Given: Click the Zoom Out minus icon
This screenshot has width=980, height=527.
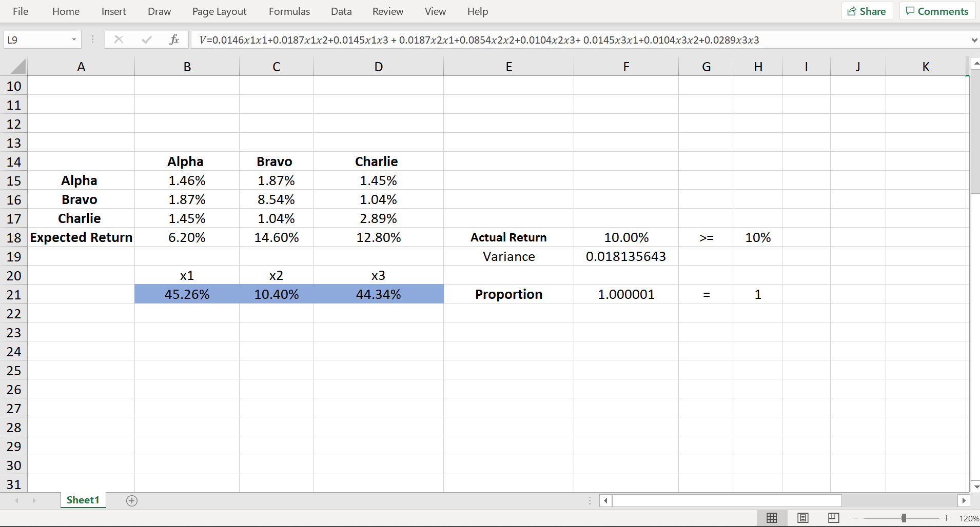Looking at the screenshot, I should tap(856, 518).
